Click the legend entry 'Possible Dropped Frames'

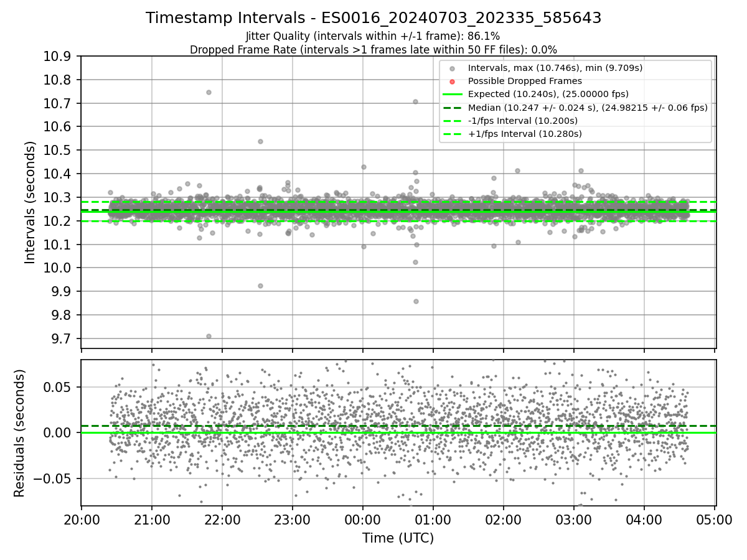click(525, 81)
